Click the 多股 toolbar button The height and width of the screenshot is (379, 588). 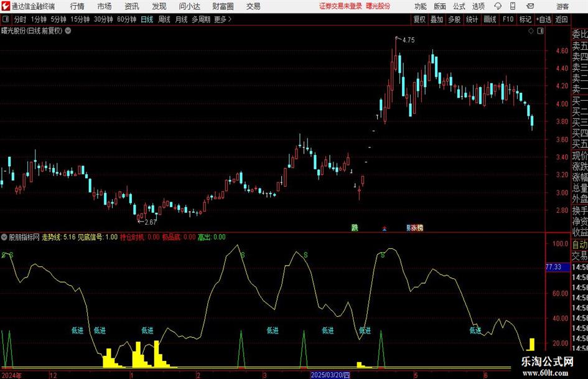coord(454,19)
